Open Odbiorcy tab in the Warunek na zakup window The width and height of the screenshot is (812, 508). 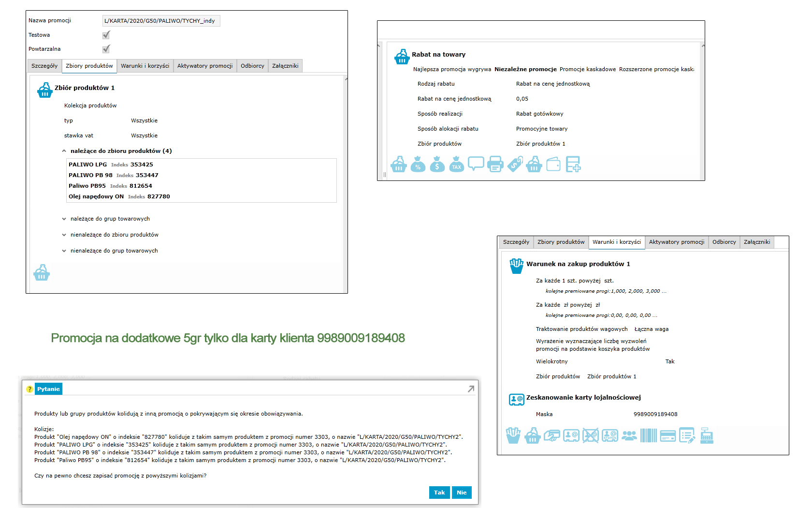724,242
